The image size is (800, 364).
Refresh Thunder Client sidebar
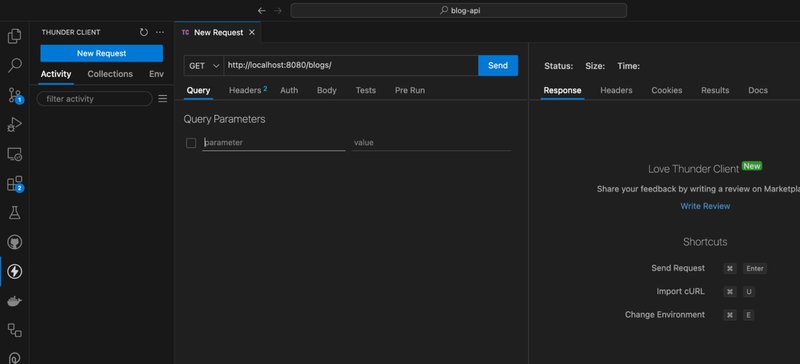point(144,32)
